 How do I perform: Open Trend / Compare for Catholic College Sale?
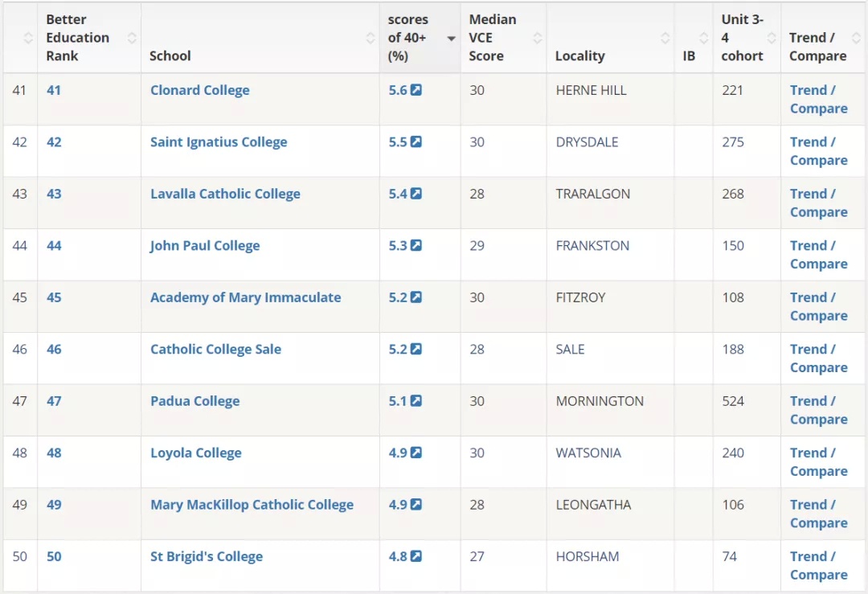819,358
